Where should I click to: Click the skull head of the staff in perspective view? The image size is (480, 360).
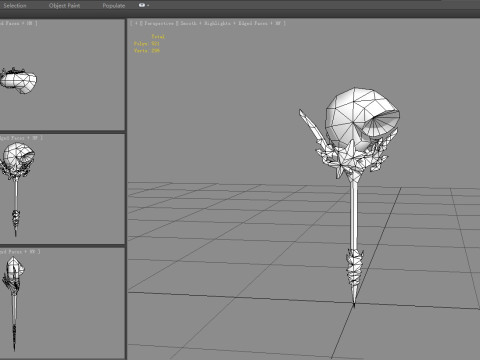tap(362, 117)
